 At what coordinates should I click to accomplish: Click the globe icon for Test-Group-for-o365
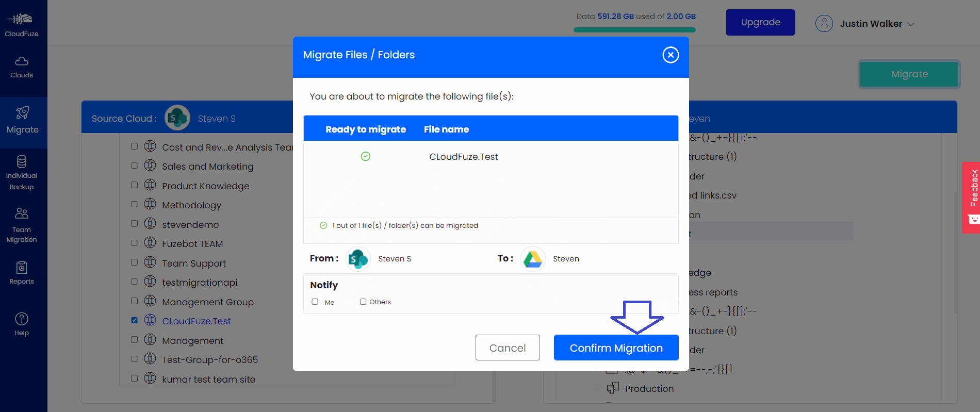tap(150, 359)
